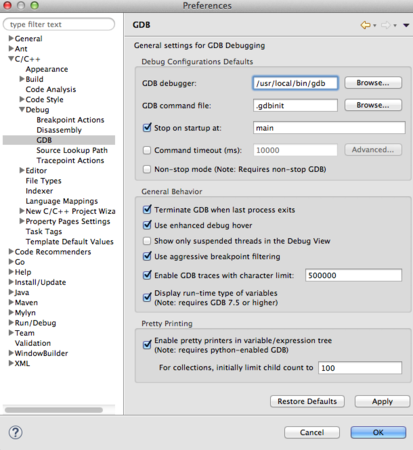
Task: Click Restore Defaults button
Action: point(307,401)
